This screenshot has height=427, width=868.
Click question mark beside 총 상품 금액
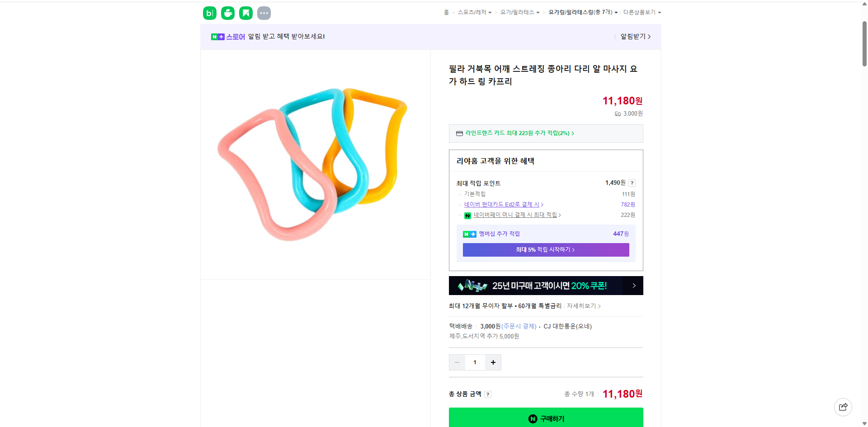[488, 394]
